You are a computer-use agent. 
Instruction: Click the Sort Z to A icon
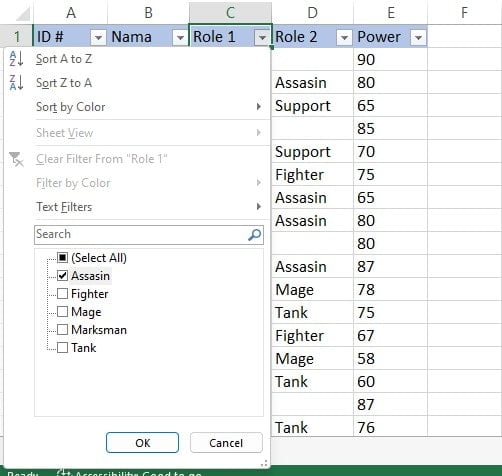pos(16,83)
